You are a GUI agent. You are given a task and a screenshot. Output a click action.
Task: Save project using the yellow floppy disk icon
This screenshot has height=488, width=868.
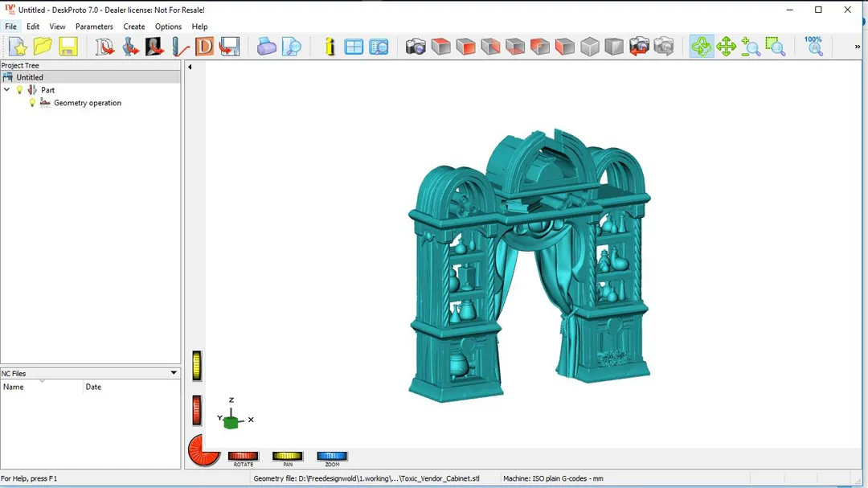(68, 47)
